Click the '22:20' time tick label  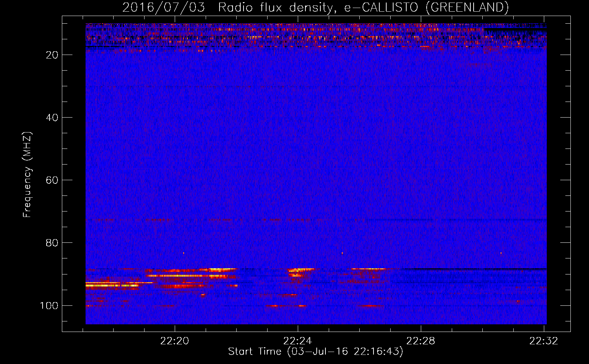175,341
